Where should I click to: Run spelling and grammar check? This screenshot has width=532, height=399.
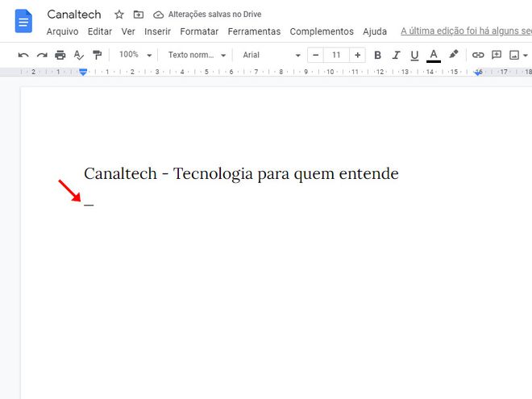coord(78,55)
